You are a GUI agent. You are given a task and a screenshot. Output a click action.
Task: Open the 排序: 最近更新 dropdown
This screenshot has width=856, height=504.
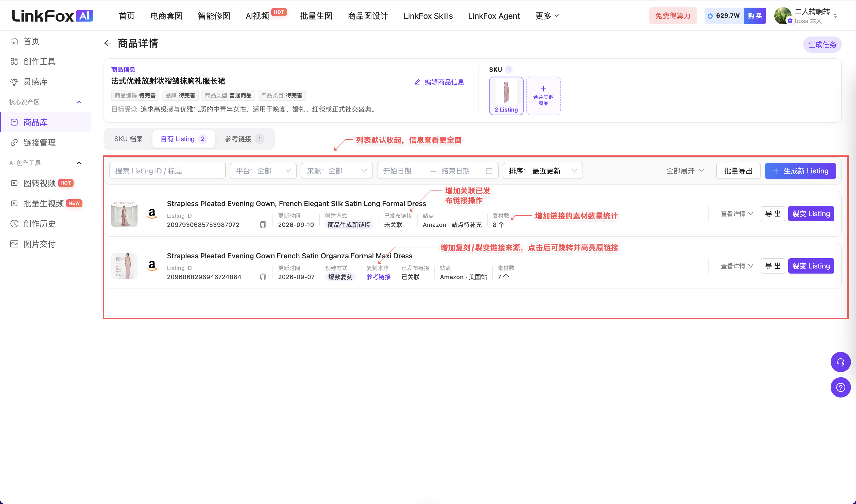[x=543, y=171]
